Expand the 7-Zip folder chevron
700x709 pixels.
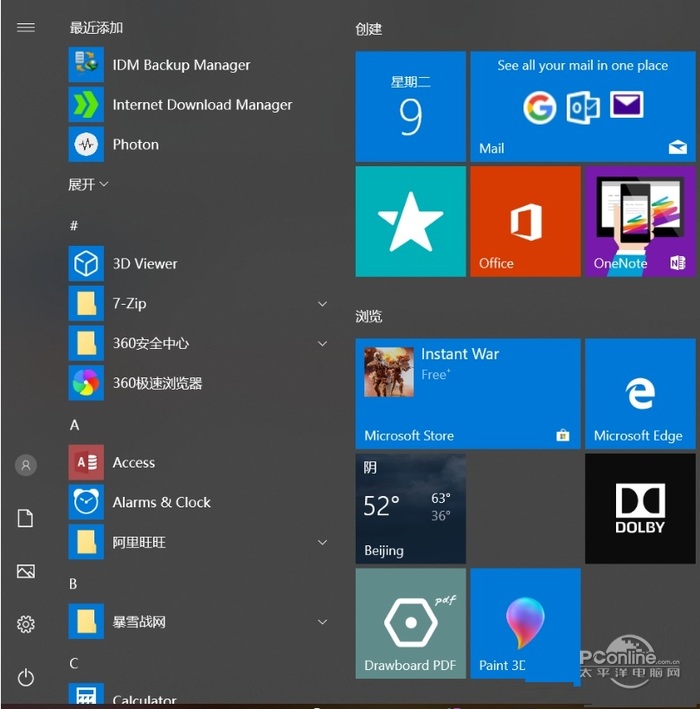point(322,304)
